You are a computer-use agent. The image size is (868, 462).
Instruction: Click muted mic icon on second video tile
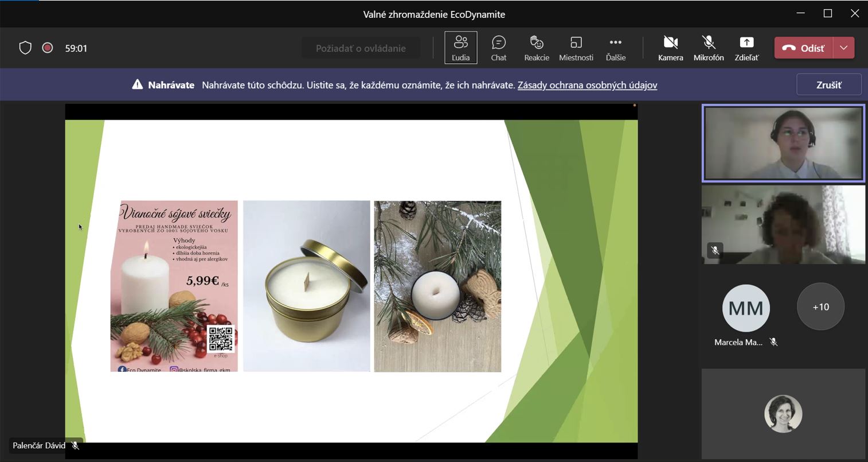click(x=714, y=250)
